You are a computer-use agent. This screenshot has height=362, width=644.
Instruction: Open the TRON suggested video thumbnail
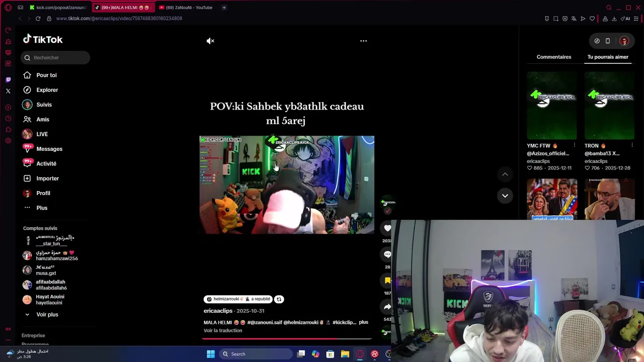coord(609,106)
